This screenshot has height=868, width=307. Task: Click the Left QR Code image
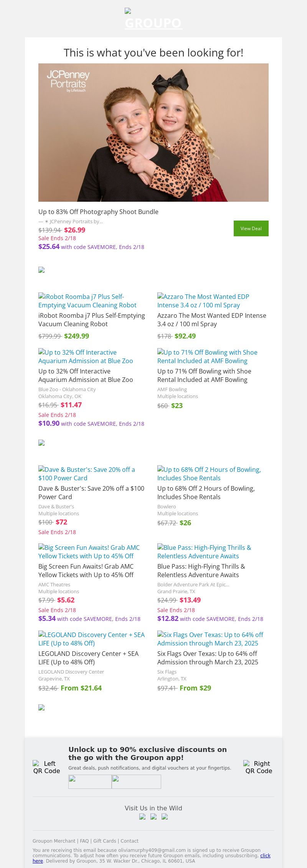coord(46,767)
